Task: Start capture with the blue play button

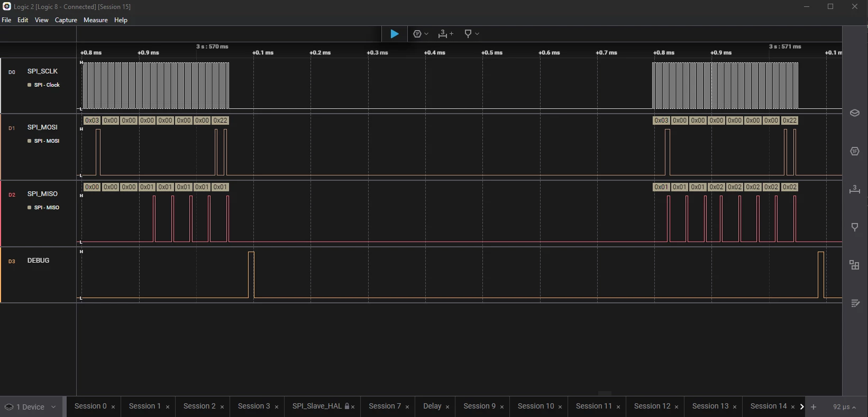Action: point(394,34)
